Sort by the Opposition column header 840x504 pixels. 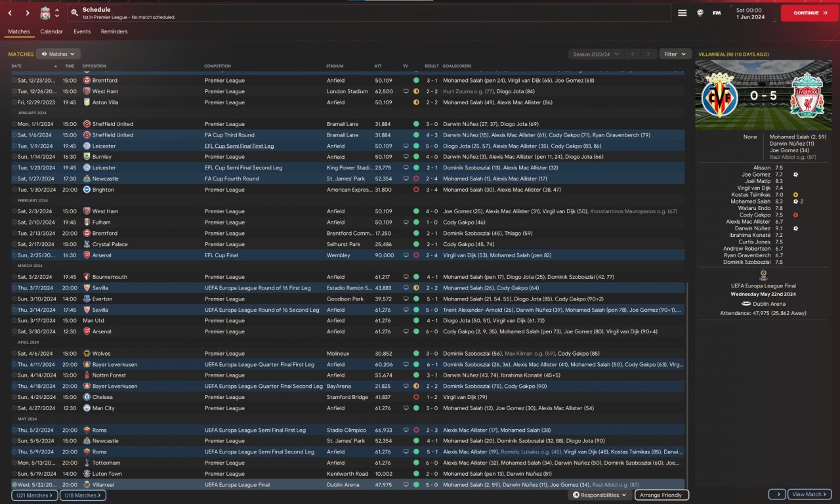pyautogui.click(x=94, y=66)
